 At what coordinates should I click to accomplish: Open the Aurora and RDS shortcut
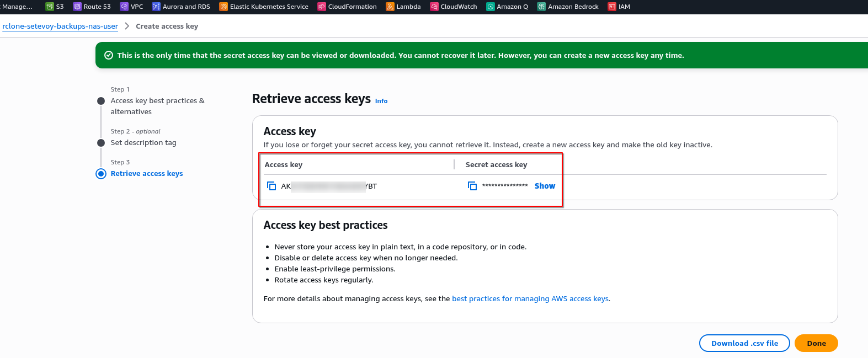click(156, 7)
